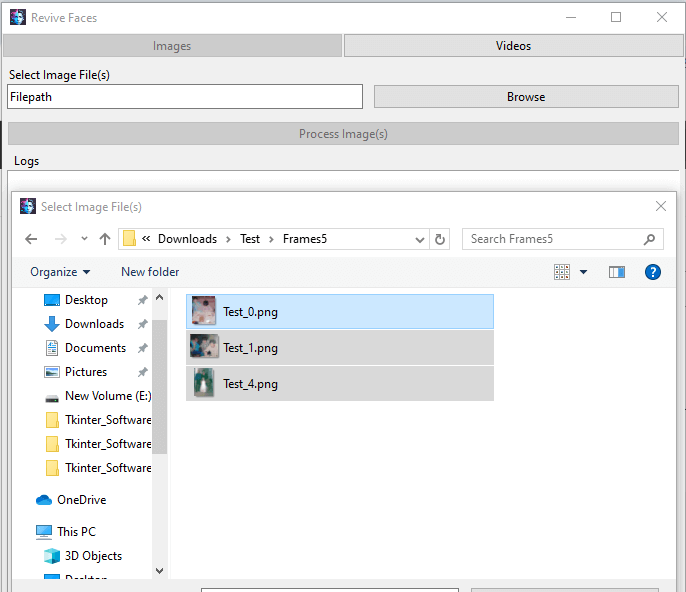Click the change view layout icon

coord(562,272)
